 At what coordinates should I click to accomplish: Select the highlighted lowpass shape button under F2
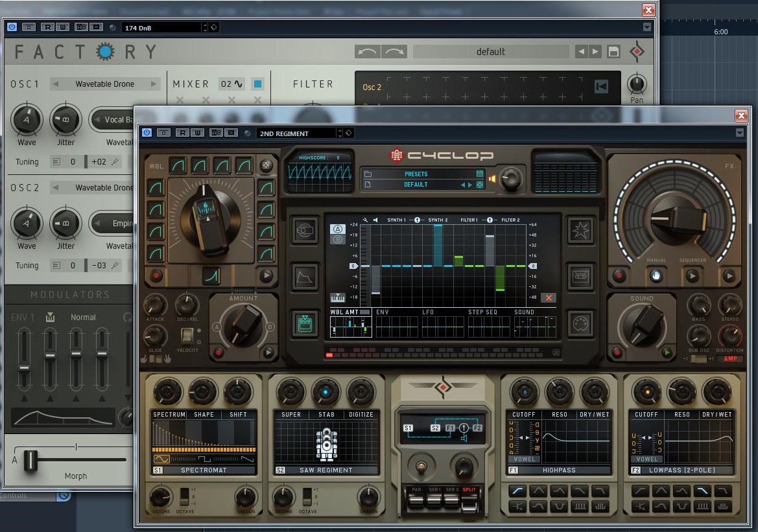coord(702,491)
